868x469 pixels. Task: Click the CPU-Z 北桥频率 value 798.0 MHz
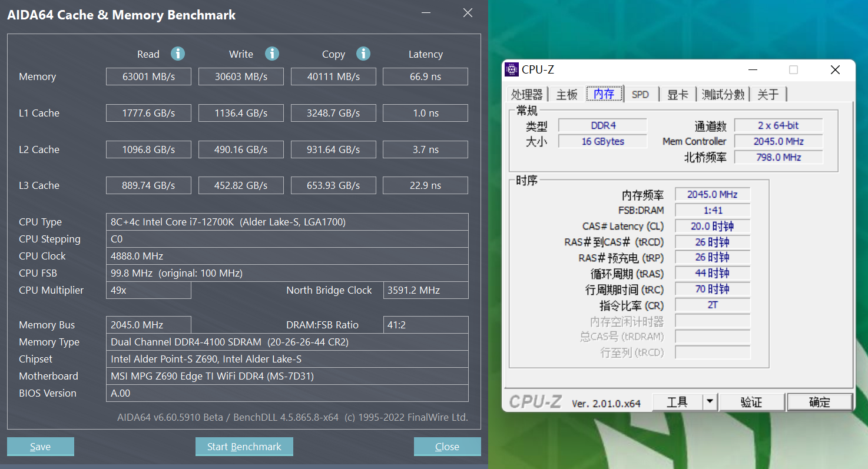point(778,157)
